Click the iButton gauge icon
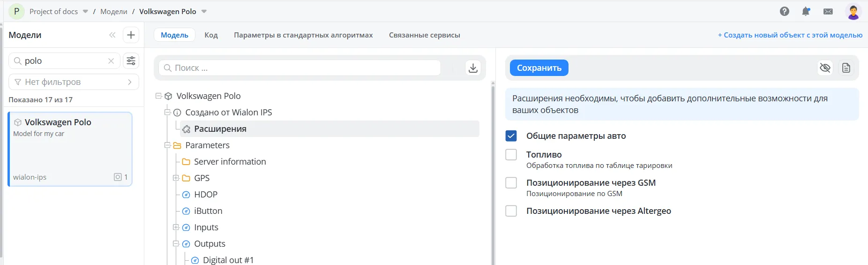Image resolution: width=868 pixels, height=265 pixels. point(186,211)
